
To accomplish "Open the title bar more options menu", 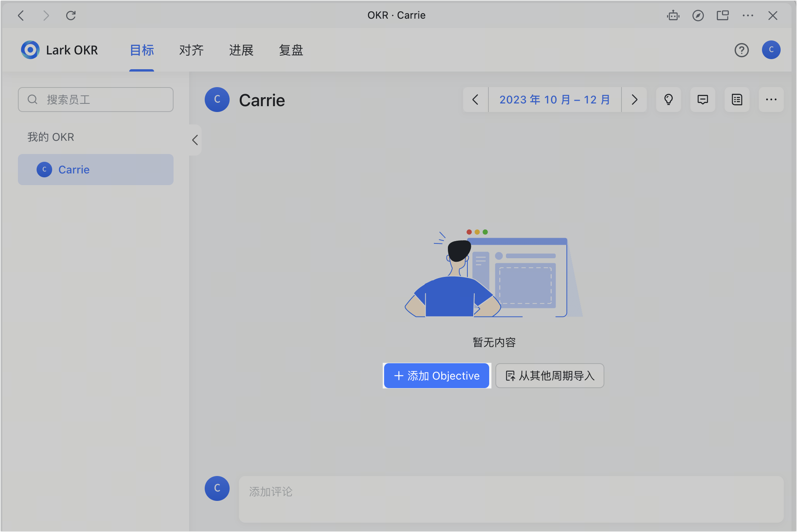I will [748, 16].
